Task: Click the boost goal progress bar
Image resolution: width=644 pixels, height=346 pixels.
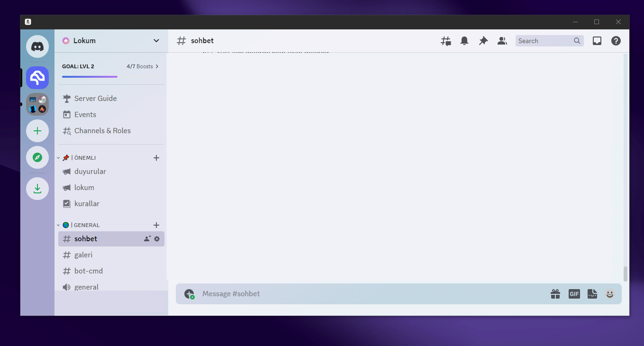Action: coord(111,77)
